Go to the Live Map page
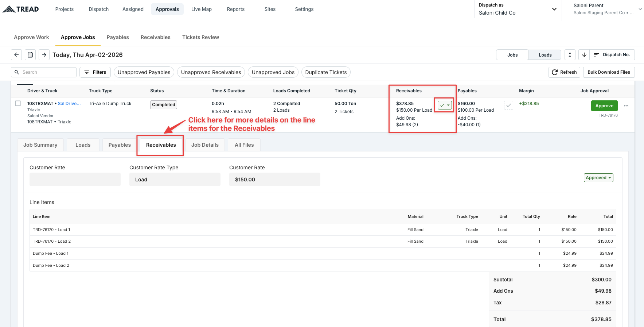Viewport: 644px width, 327px height. point(202,9)
